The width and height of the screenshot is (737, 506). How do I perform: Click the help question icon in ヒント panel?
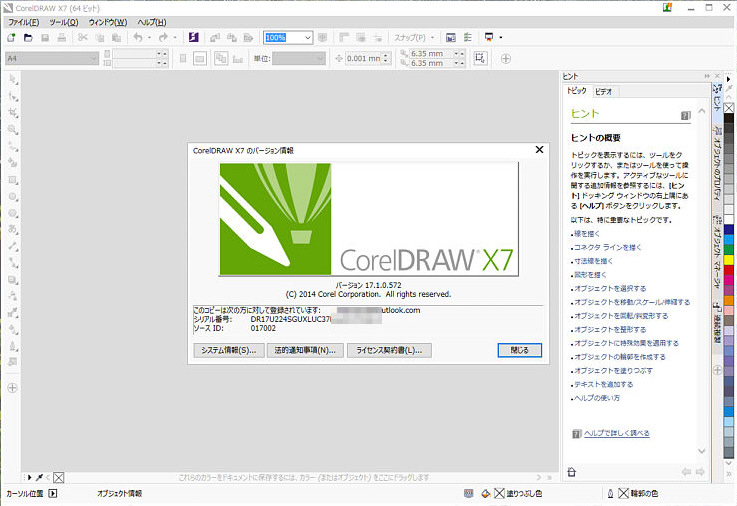point(686,115)
